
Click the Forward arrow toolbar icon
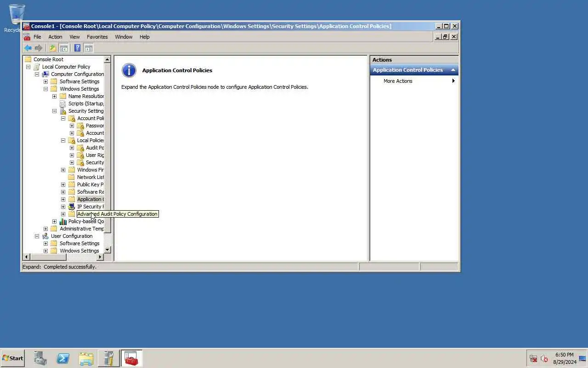coord(39,48)
